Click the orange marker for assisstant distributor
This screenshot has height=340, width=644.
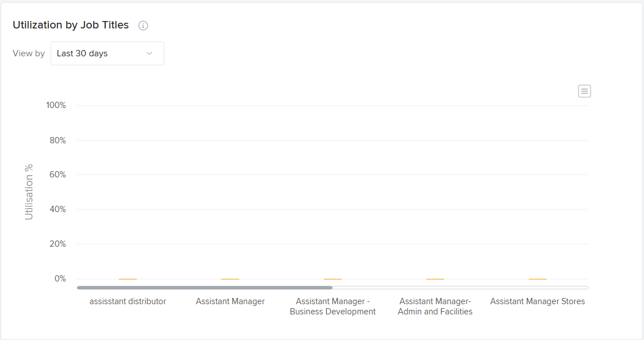click(x=128, y=279)
